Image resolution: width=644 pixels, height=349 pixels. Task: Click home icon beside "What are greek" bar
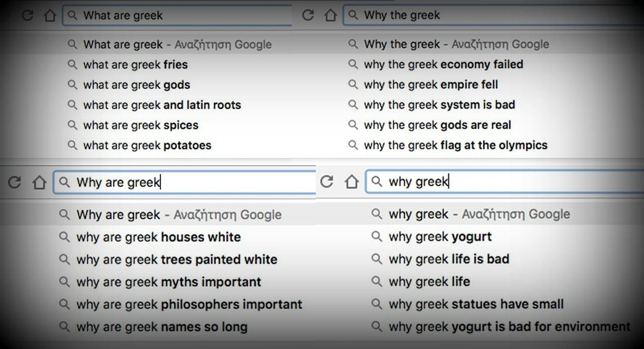49,15
